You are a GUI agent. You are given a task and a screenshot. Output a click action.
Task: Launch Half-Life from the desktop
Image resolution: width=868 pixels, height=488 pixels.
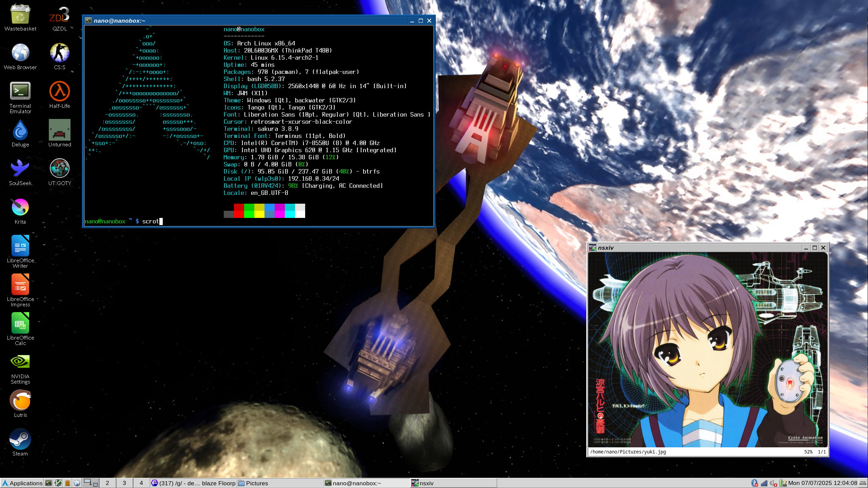(x=60, y=95)
